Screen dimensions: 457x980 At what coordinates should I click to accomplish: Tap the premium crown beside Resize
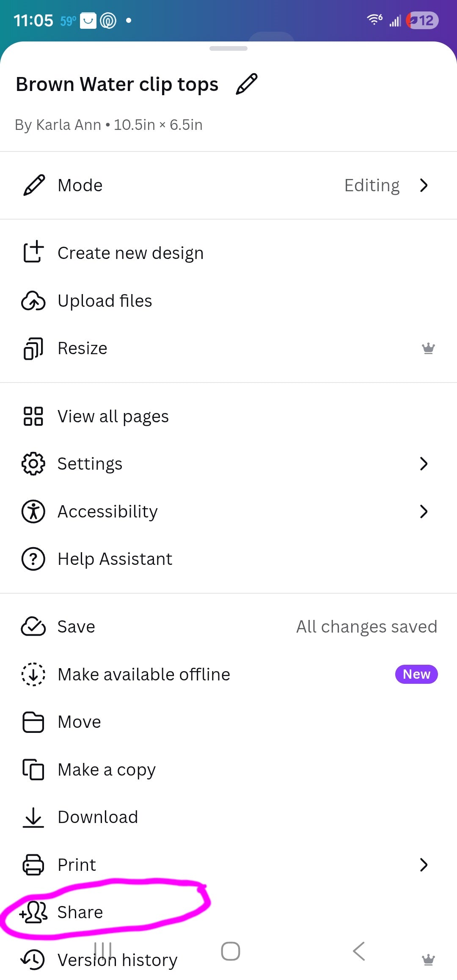point(428,348)
